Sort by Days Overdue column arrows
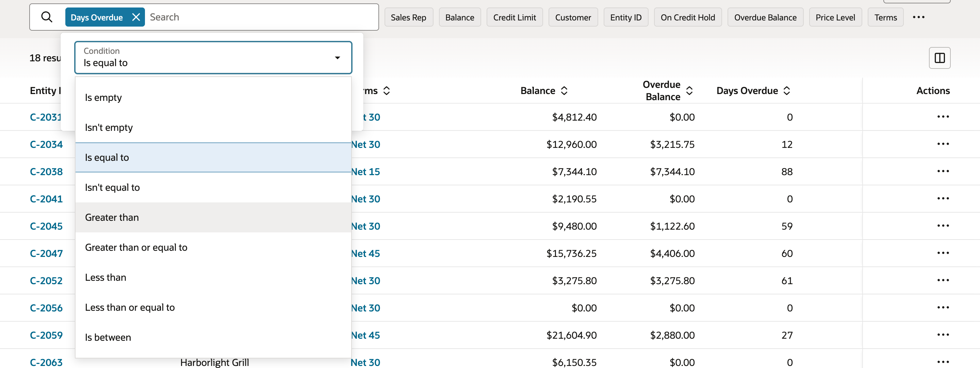The width and height of the screenshot is (980, 368). (787, 91)
